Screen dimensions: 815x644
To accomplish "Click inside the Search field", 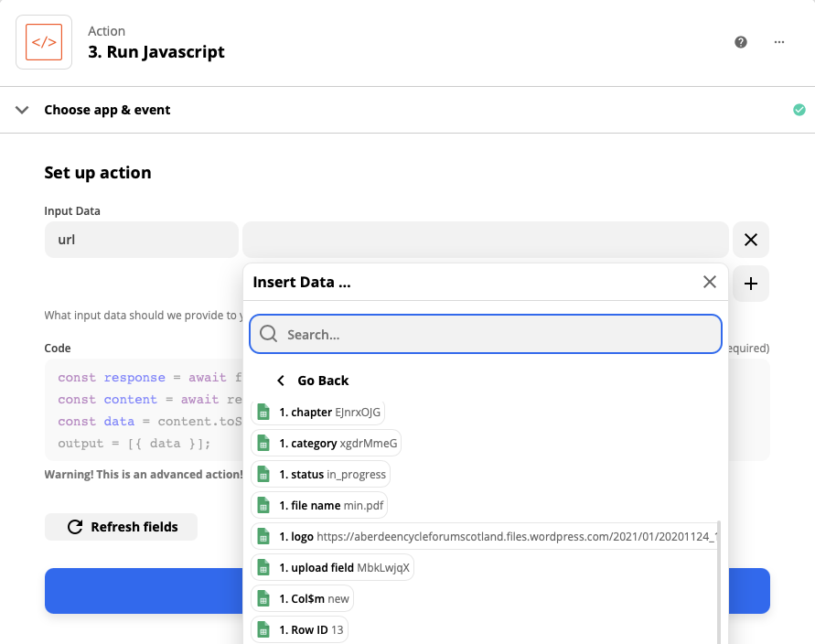I will click(485, 333).
